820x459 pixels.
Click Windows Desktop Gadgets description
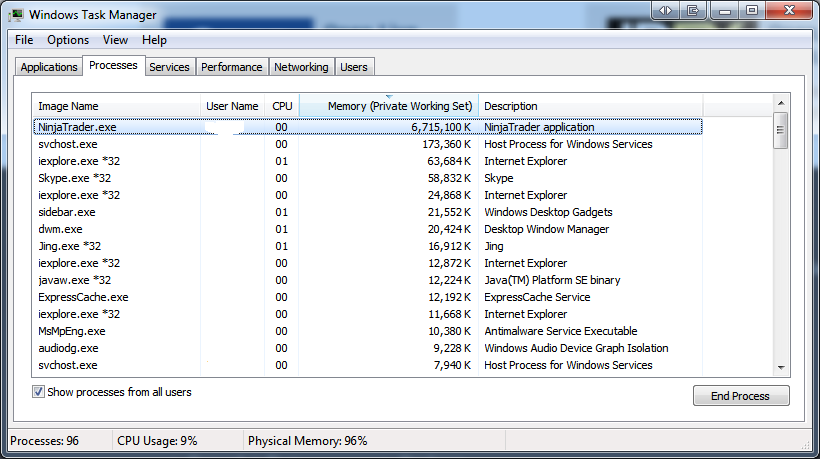[548, 212]
